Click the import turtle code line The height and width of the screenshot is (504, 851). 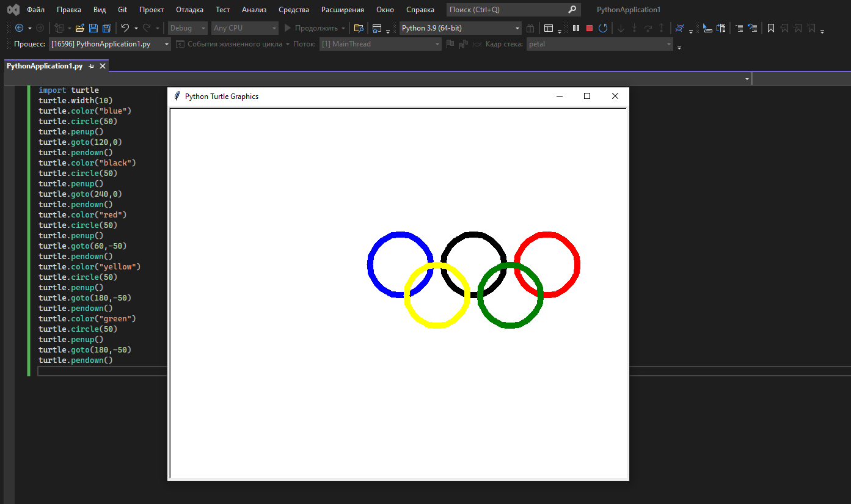[68, 90]
